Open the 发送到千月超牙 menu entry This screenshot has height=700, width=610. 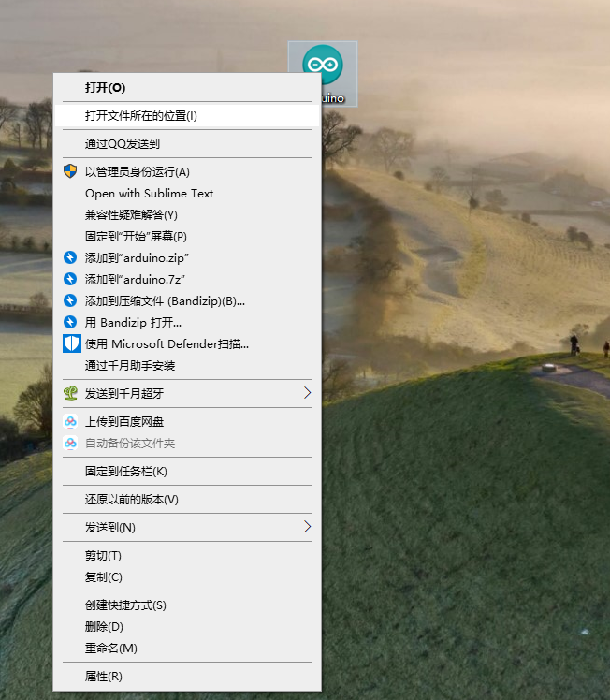tap(187, 393)
